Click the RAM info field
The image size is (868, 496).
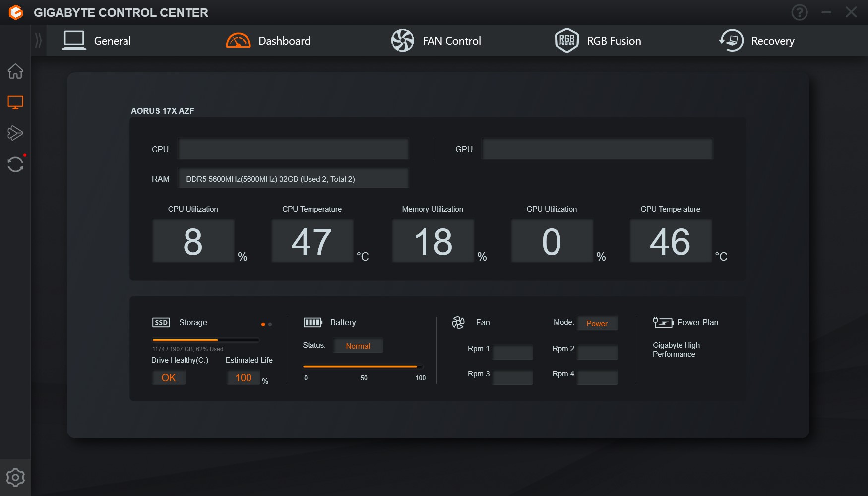[x=293, y=179]
